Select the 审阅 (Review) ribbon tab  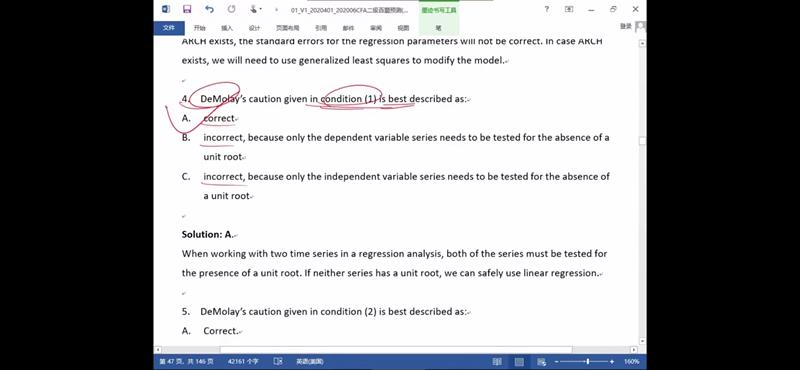pyautogui.click(x=376, y=28)
